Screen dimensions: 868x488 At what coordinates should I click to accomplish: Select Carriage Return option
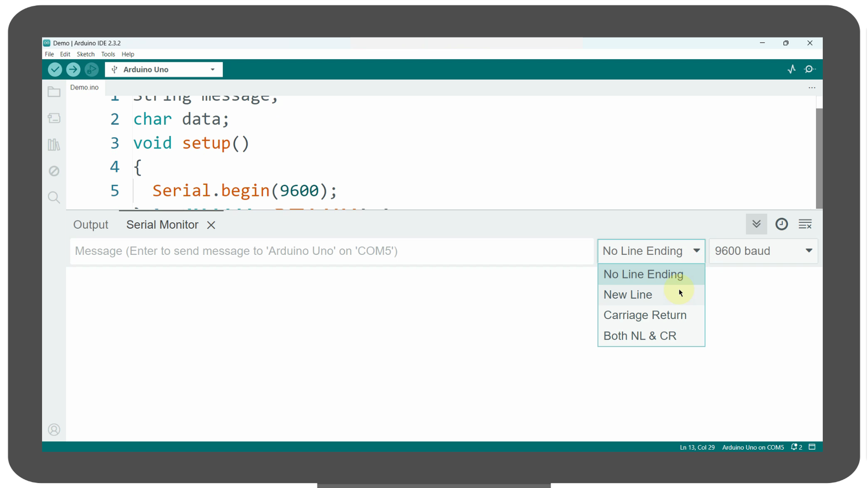tap(651, 315)
